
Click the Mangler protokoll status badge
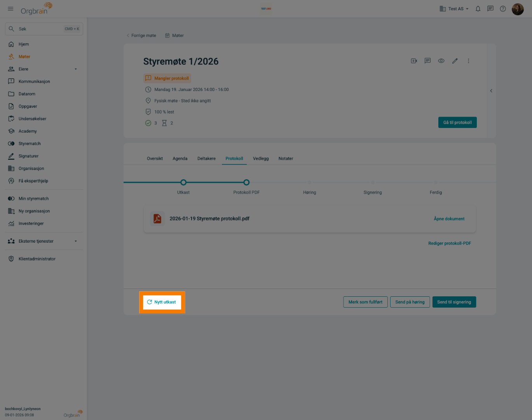(x=167, y=78)
